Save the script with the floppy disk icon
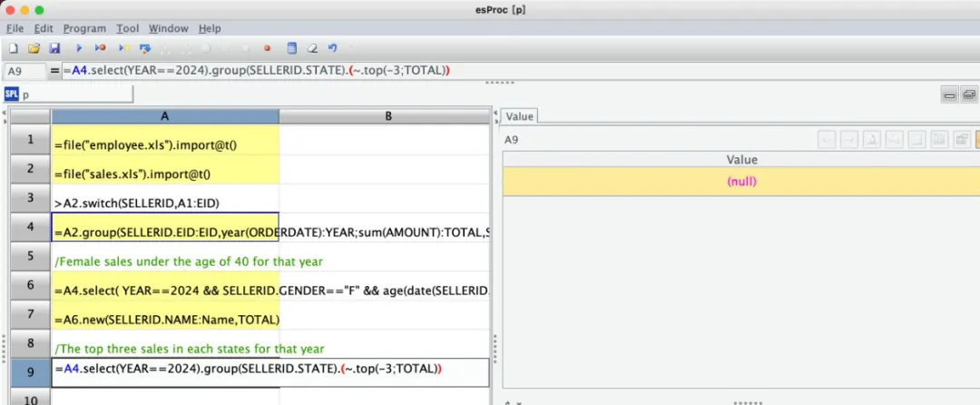 pos(54,48)
